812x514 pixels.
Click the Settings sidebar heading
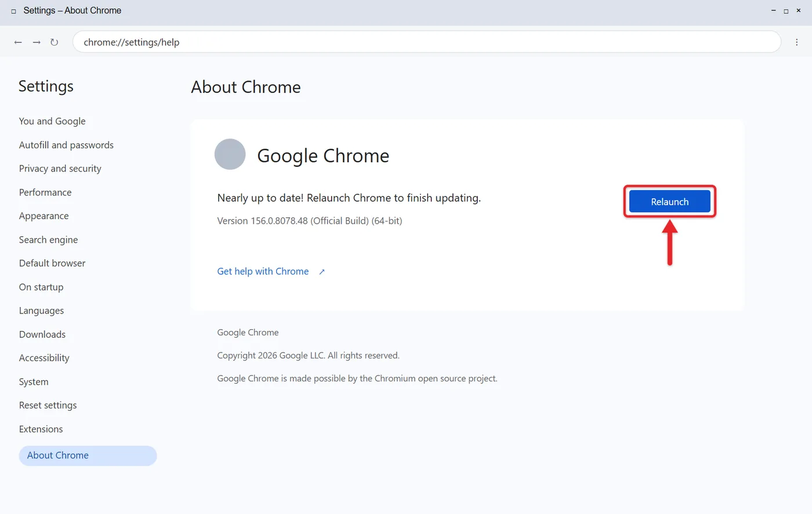(x=46, y=86)
